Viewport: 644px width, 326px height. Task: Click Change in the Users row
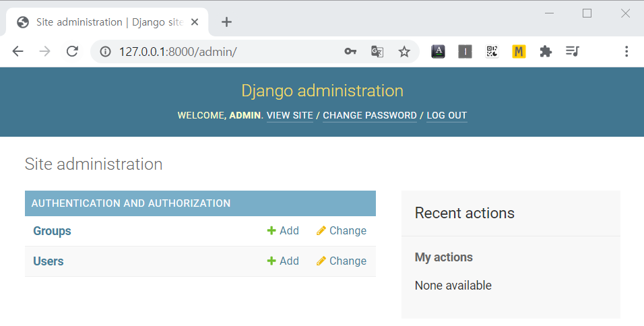point(342,261)
